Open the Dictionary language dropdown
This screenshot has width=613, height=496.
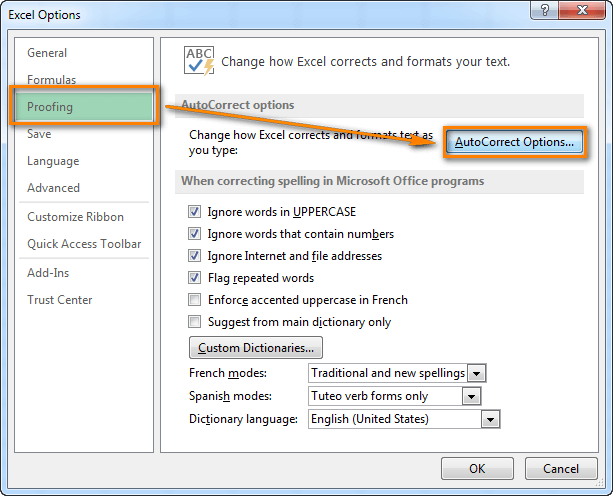click(x=489, y=420)
